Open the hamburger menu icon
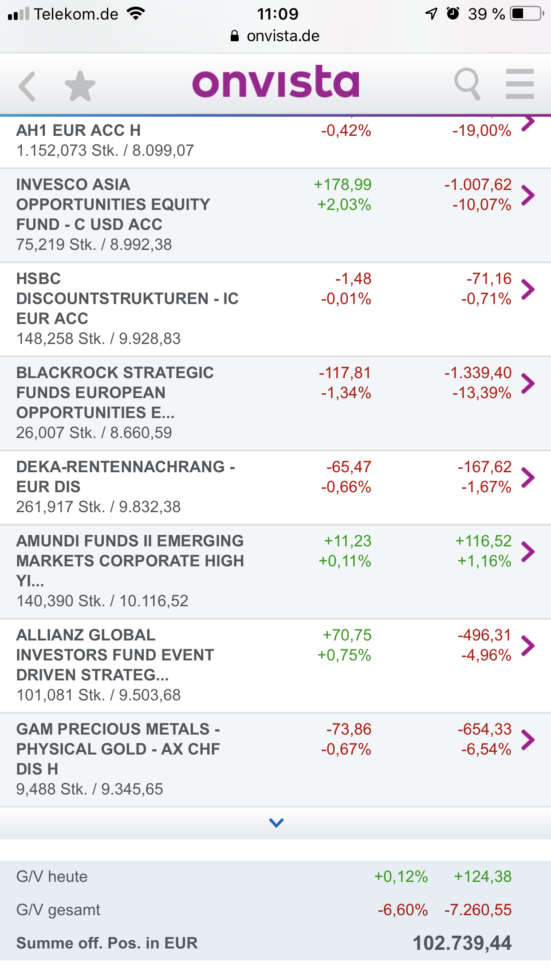This screenshot has width=551, height=980. tap(520, 84)
